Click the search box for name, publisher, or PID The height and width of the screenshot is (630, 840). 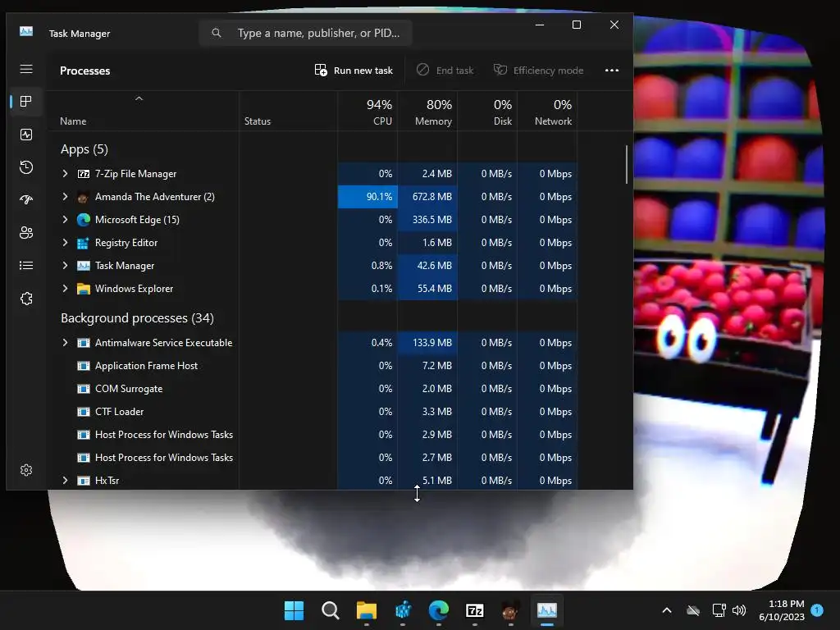click(305, 33)
